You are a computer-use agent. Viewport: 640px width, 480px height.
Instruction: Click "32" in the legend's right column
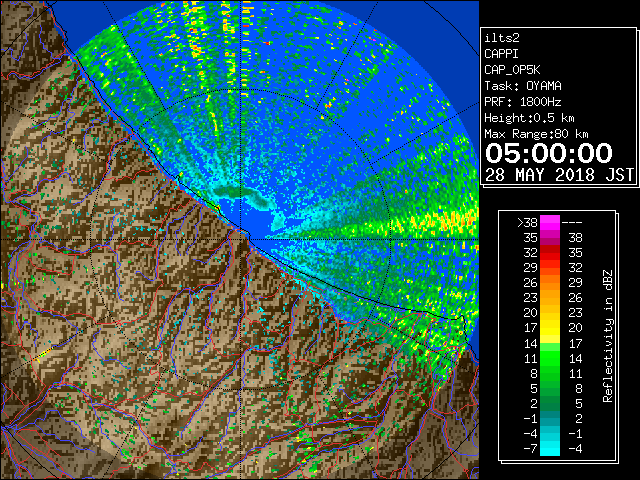click(575, 268)
